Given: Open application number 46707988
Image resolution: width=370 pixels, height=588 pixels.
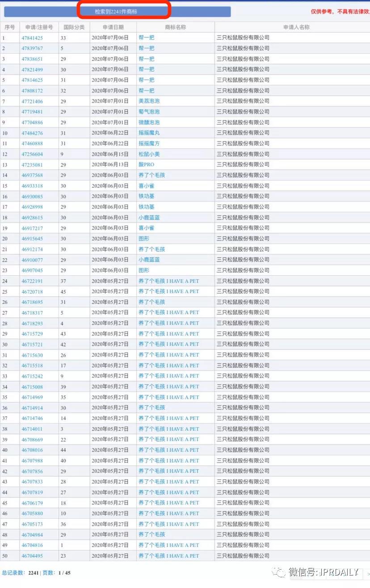Looking at the screenshot, I should [x=32, y=461].
